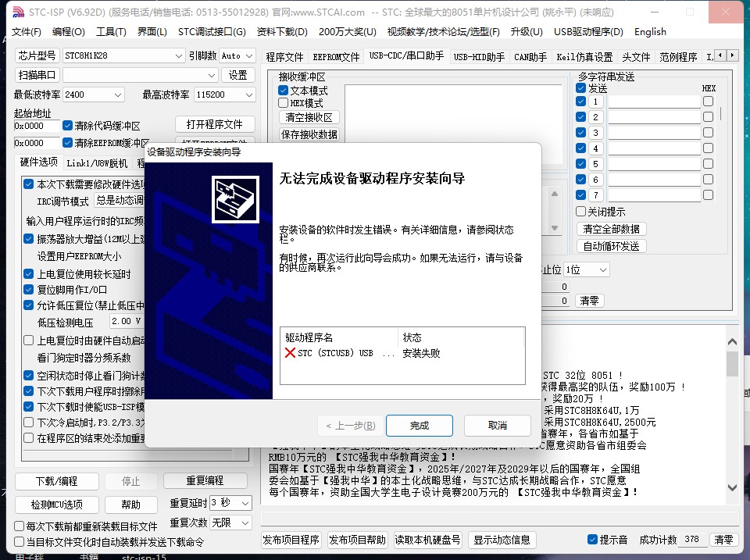
Task: Enable HEX checkbox for row 3
Action: (709, 133)
